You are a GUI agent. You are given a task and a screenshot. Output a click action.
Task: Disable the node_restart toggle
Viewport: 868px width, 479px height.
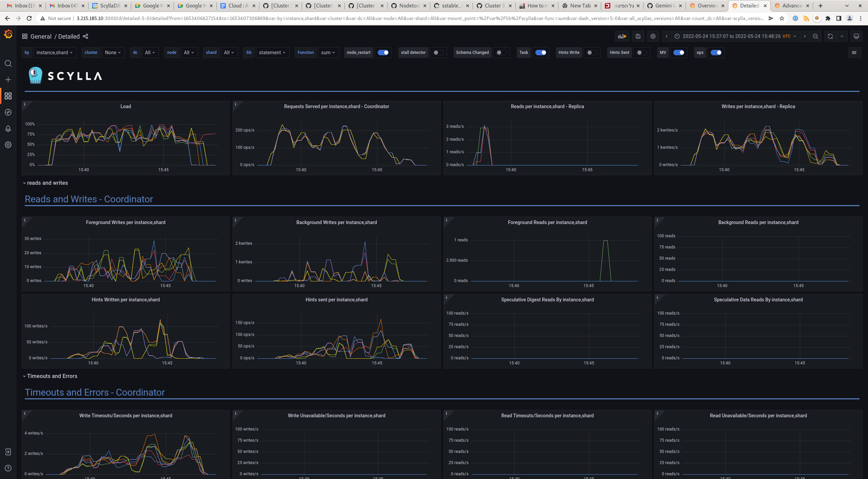tap(383, 53)
